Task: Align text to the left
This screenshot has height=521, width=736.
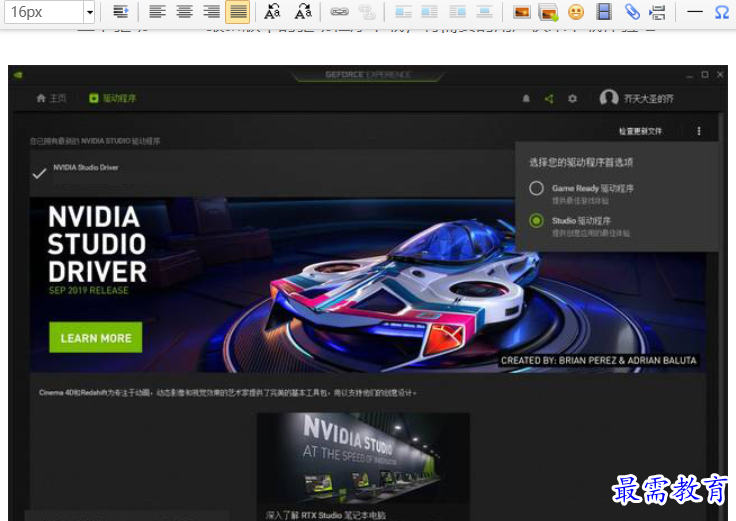Action: pyautogui.click(x=157, y=12)
